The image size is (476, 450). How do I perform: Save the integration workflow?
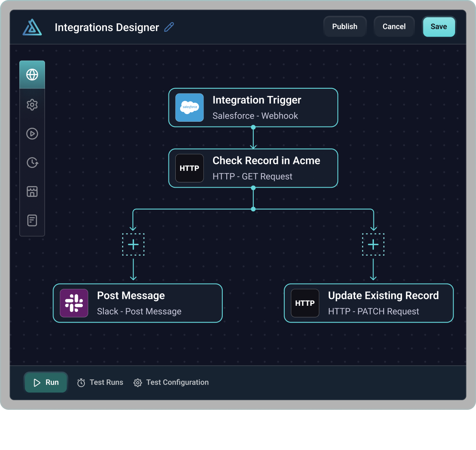coord(439,27)
